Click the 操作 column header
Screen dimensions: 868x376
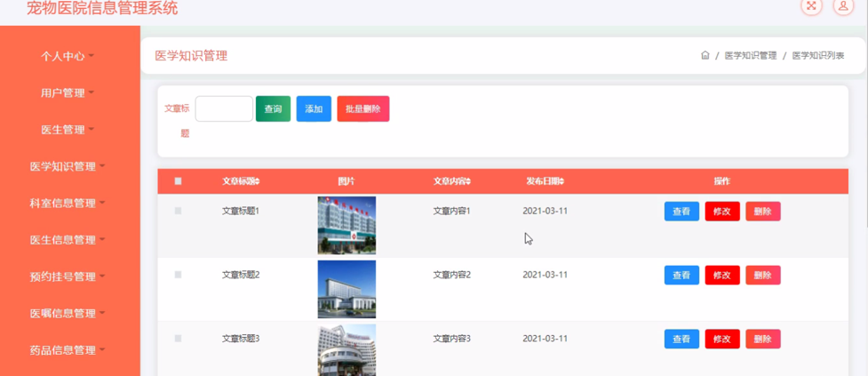pyautogui.click(x=722, y=181)
